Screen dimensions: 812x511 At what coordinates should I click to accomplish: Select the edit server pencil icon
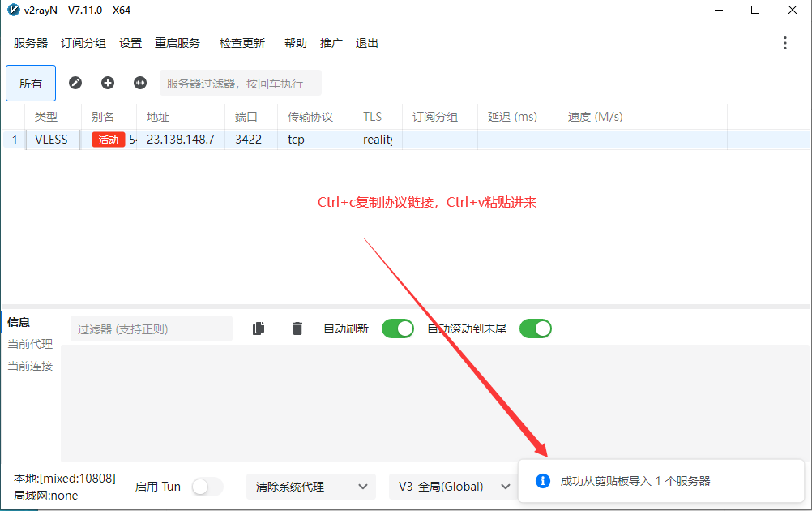[x=75, y=82]
